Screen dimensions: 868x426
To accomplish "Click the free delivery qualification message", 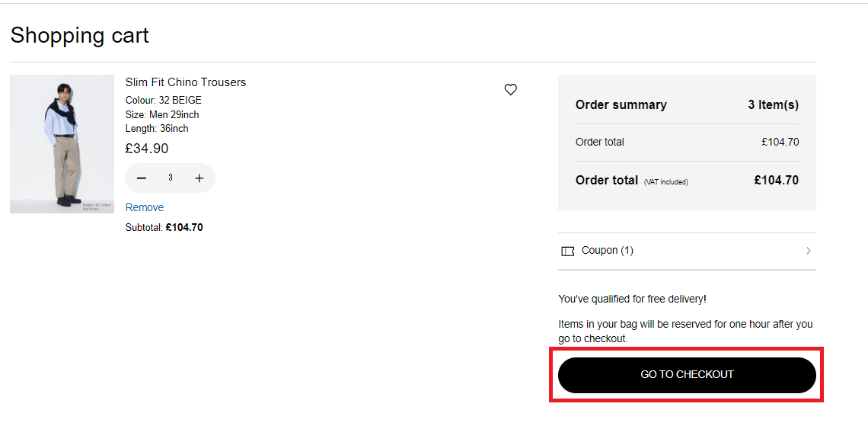I will click(x=632, y=299).
